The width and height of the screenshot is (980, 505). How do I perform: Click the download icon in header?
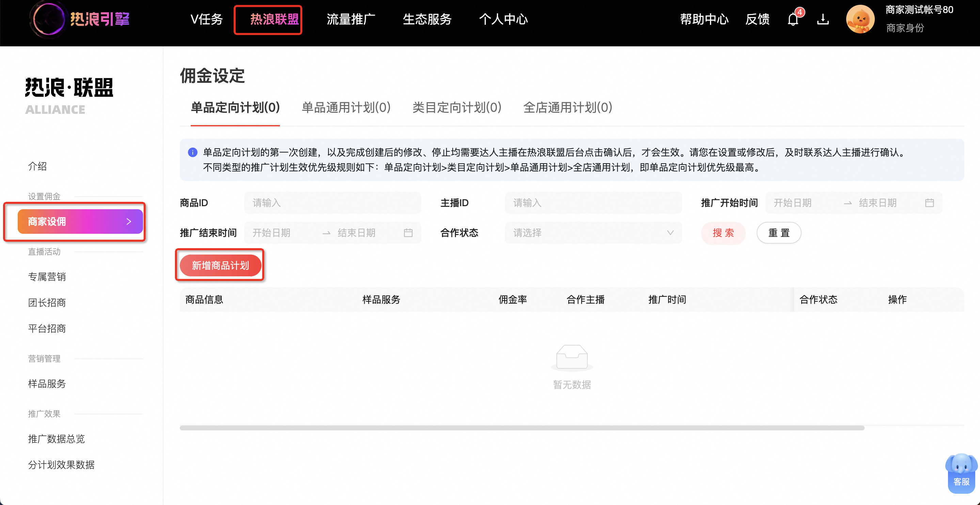pyautogui.click(x=823, y=19)
